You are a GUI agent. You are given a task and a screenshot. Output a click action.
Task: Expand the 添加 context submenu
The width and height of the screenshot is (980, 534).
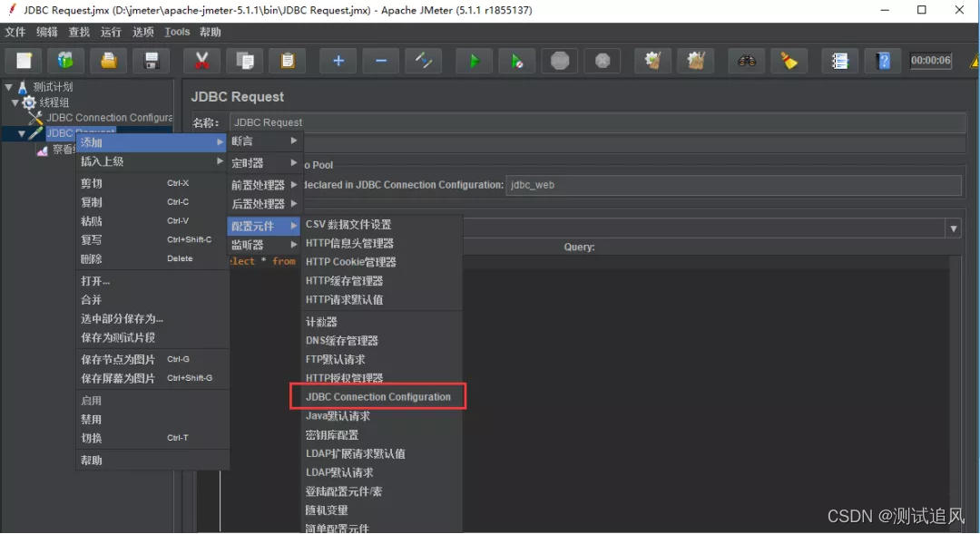pos(152,142)
